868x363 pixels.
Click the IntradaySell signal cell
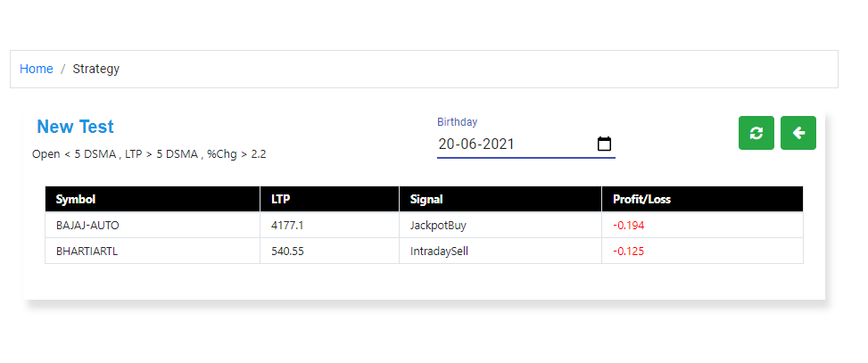click(500, 252)
